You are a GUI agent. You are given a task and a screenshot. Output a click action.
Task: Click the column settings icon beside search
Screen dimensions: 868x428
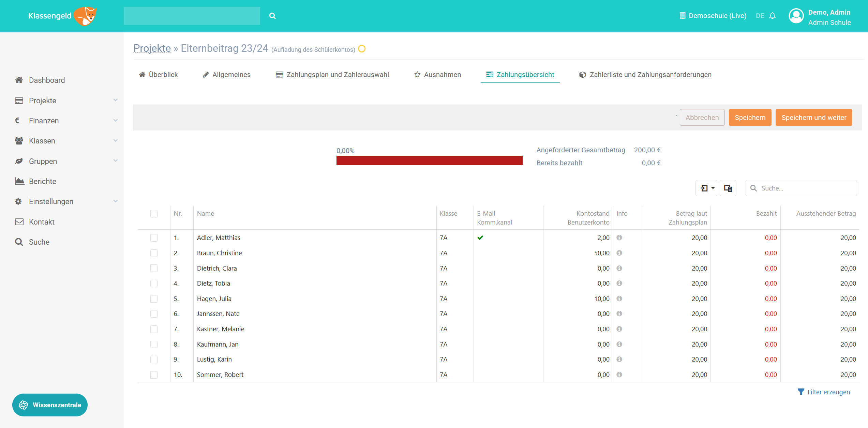coord(728,188)
